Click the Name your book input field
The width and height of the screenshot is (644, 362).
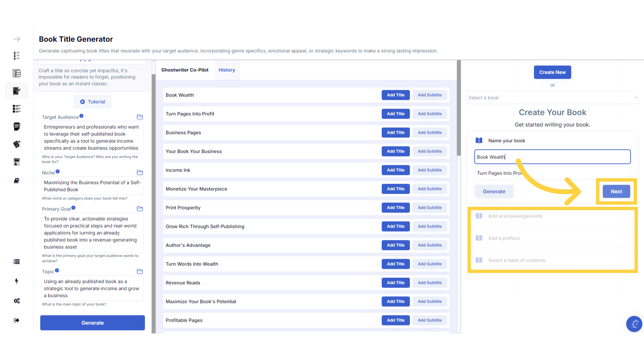[x=552, y=157]
